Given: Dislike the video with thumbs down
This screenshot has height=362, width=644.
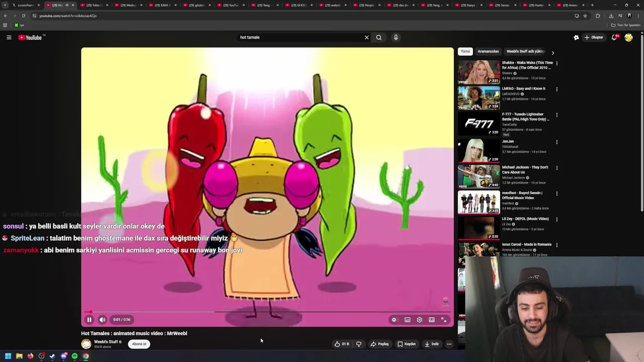Looking at the screenshot, I should (359, 344).
